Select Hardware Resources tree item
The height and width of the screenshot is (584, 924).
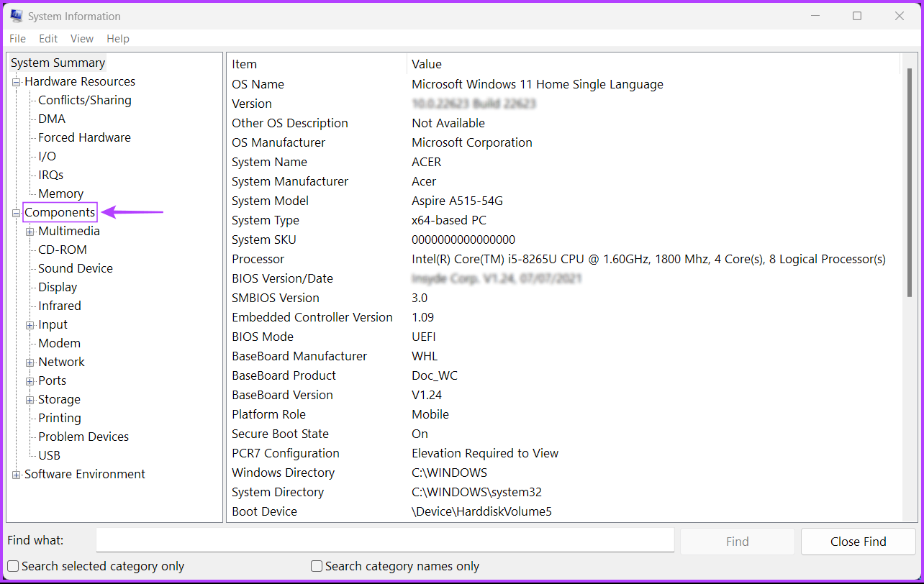(80, 81)
